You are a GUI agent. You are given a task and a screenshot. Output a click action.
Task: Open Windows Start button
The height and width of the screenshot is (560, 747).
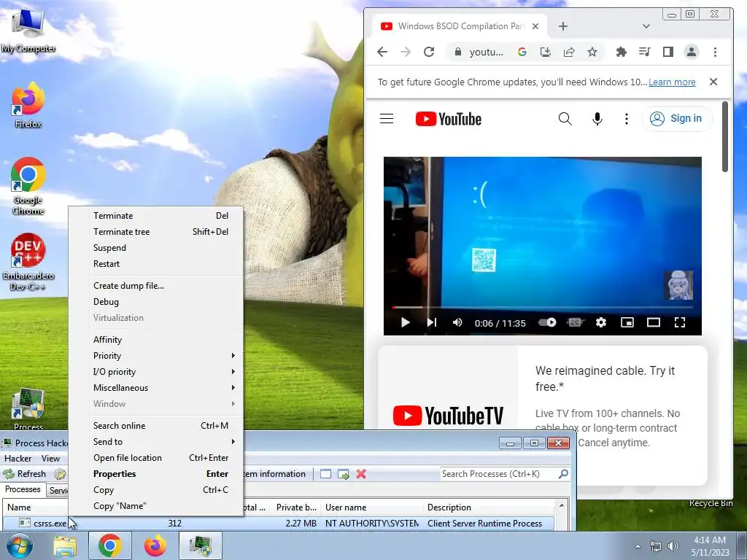pos(19,545)
